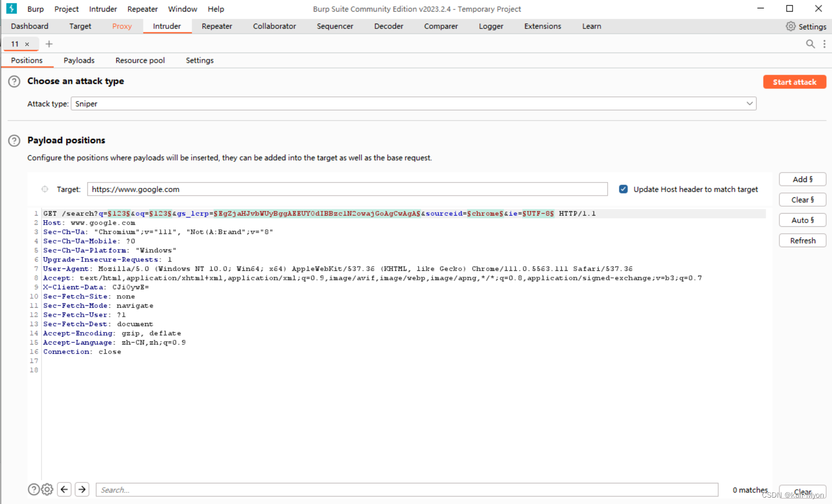Select the Positions sub-tab
Image resolution: width=832 pixels, height=504 pixels.
(27, 61)
